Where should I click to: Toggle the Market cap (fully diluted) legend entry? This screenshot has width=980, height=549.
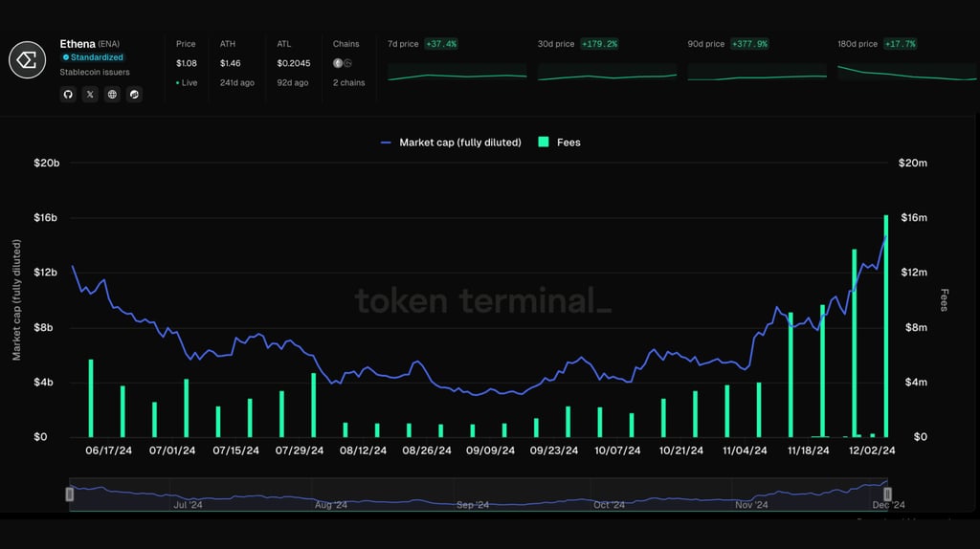(451, 143)
